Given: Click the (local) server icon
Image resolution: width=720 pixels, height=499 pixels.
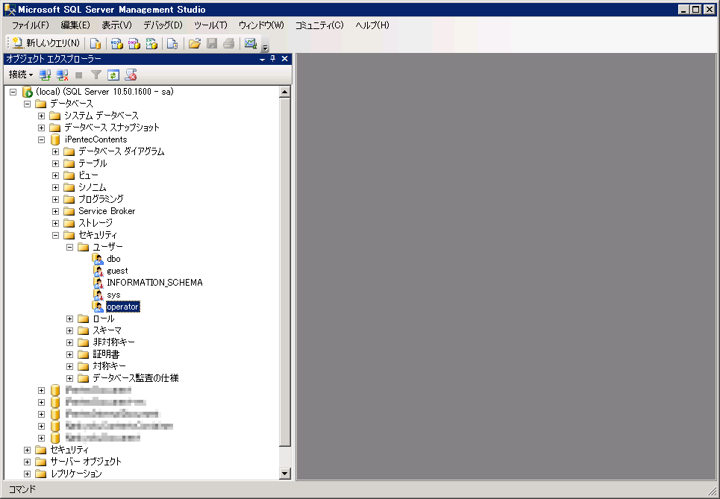Looking at the screenshot, I should coord(28,92).
